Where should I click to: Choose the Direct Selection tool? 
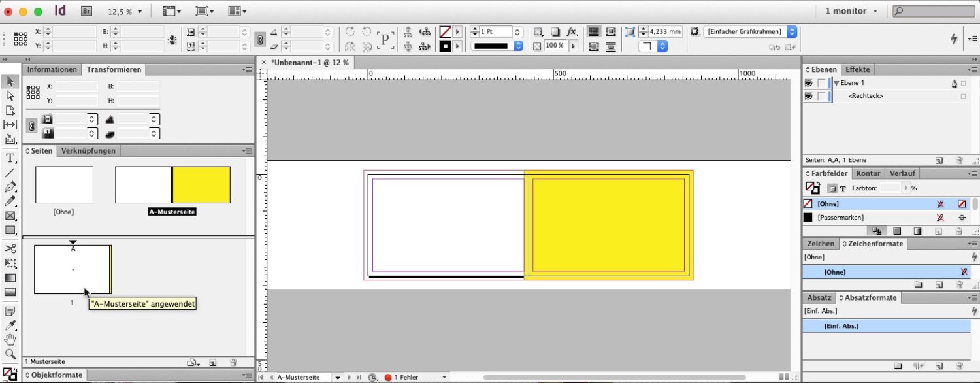click(x=10, y=96)
